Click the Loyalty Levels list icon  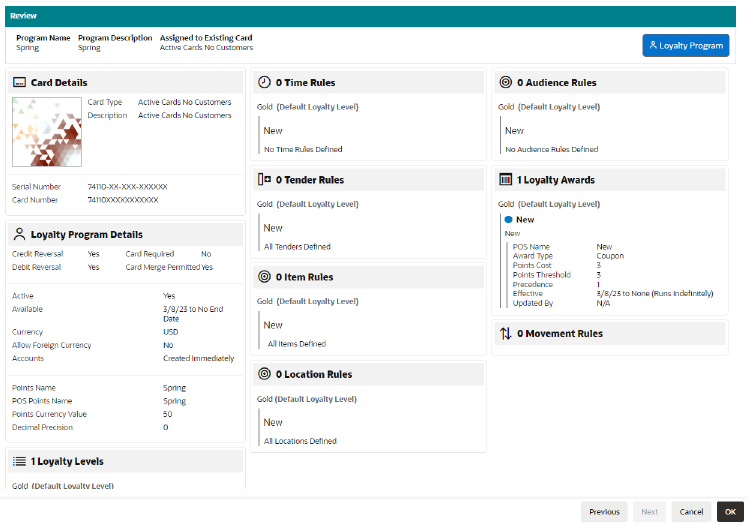point(19,461)
